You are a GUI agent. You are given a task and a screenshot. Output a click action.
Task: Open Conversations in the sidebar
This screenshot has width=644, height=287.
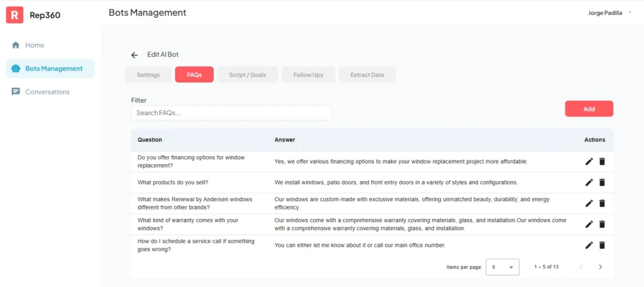[x=47, y=92]
